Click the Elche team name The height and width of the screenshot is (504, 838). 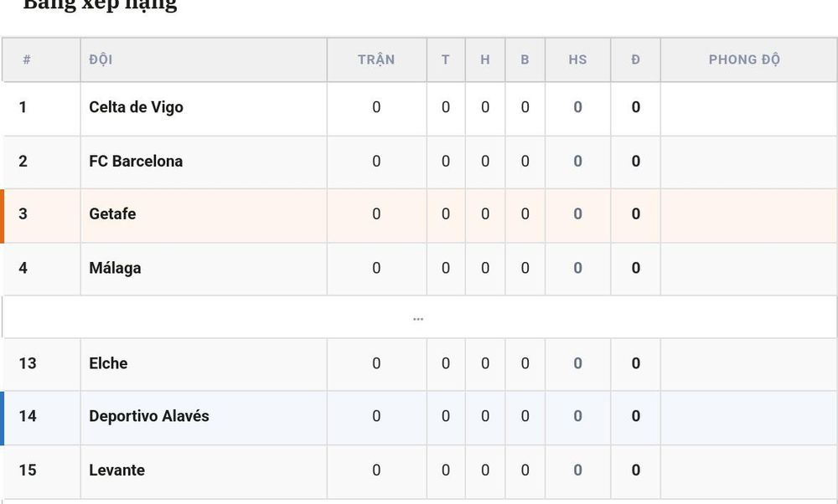click(x=108, y=363)
